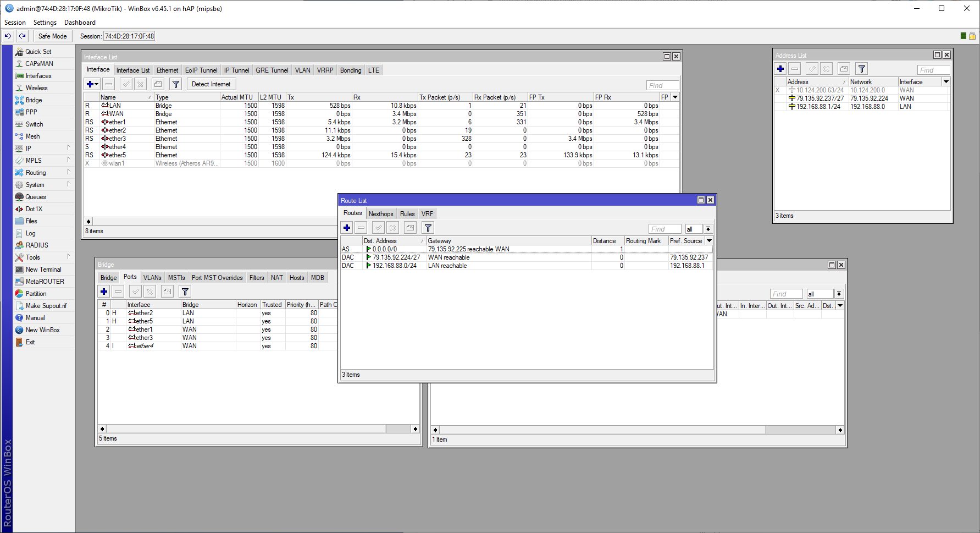Add a new route in Route List

347,228
